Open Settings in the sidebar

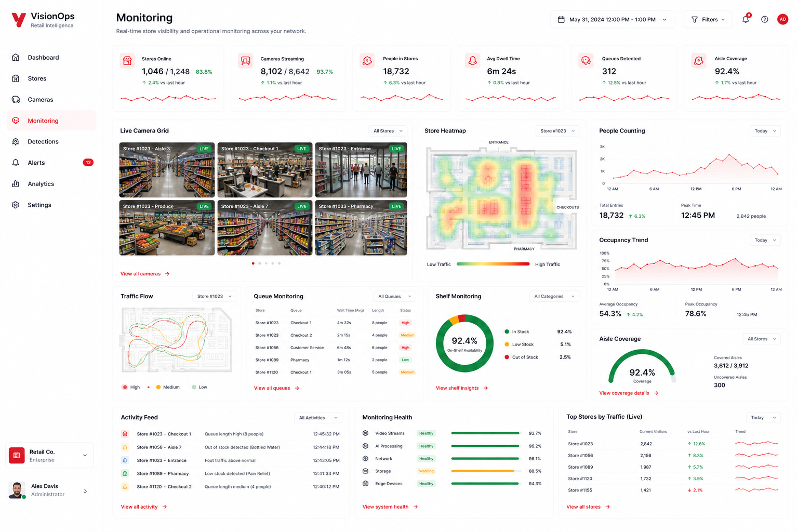click(x=51, y=205)
